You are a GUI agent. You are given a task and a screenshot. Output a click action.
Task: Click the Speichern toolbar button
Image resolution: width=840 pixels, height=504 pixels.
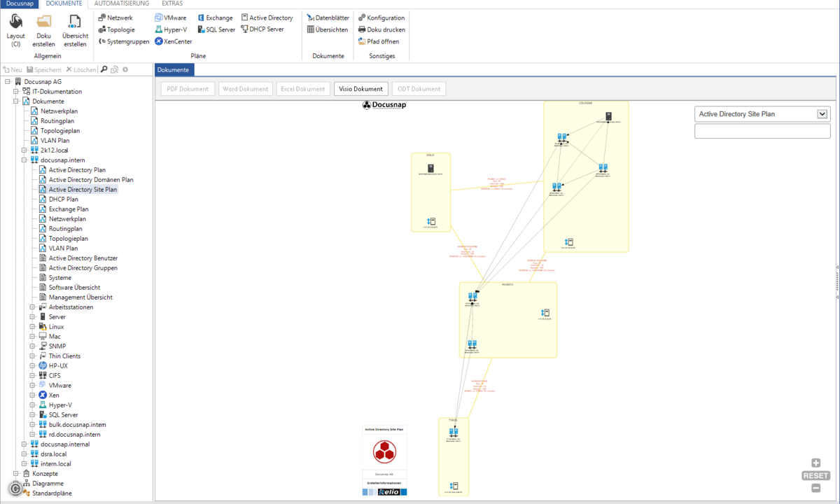click(x=44, y=69)
